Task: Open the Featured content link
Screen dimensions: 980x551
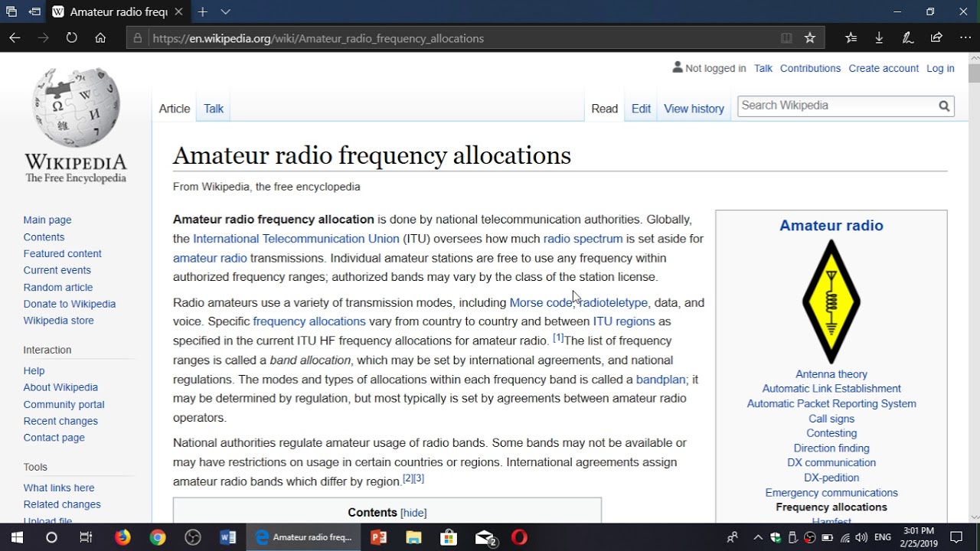Action: coord(62,253)
